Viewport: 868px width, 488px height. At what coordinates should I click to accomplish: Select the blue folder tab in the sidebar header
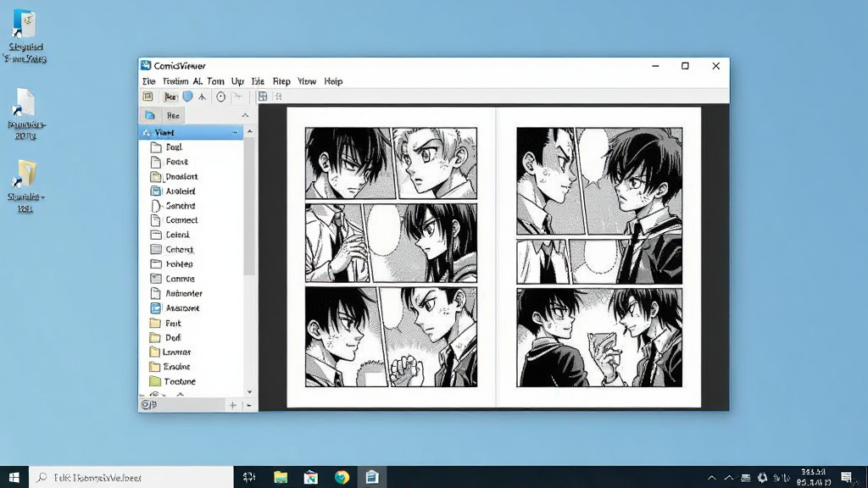pos(150,115)
